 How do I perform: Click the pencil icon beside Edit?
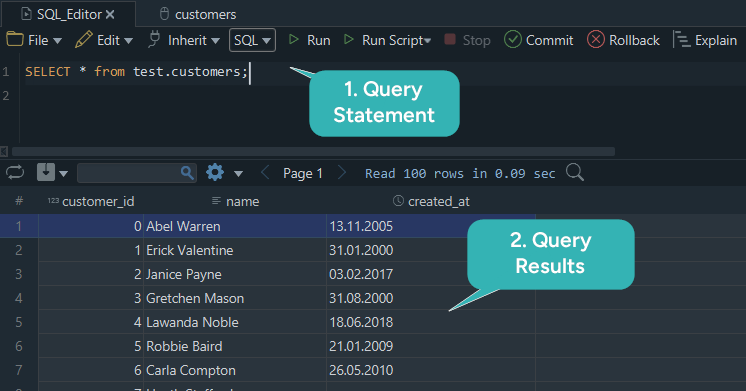point(83,39)
